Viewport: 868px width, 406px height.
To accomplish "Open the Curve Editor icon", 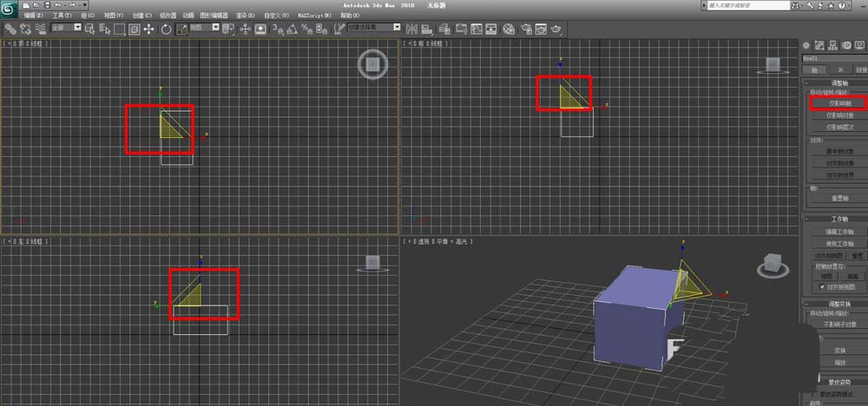I will click(477, 29).
